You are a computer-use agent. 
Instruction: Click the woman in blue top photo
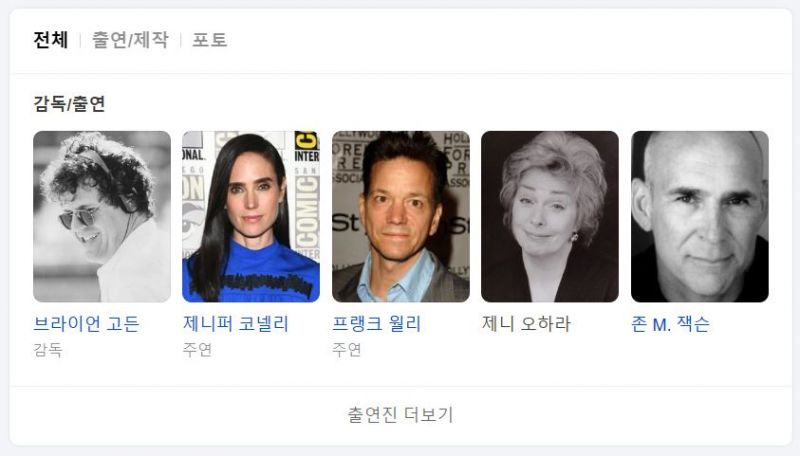point(251,216)
